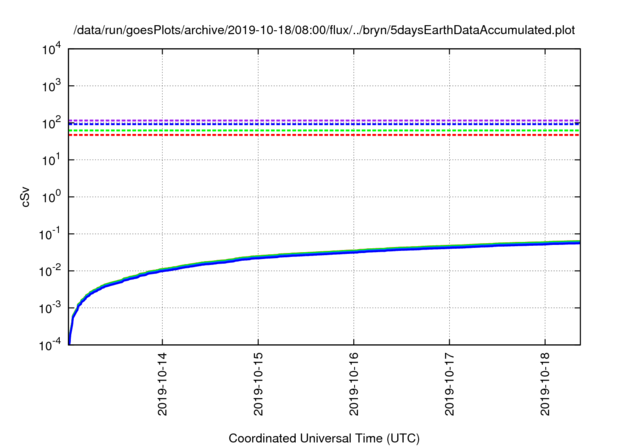The width and height of the screenshot is (640, 448).
Task: Click the green dashed threshold line
Action: [324, 131]
